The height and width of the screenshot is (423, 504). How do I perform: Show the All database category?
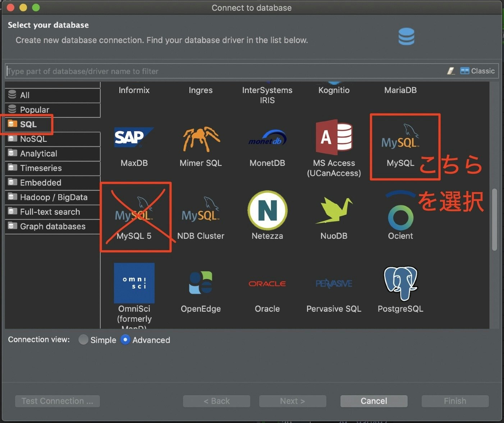52,95
